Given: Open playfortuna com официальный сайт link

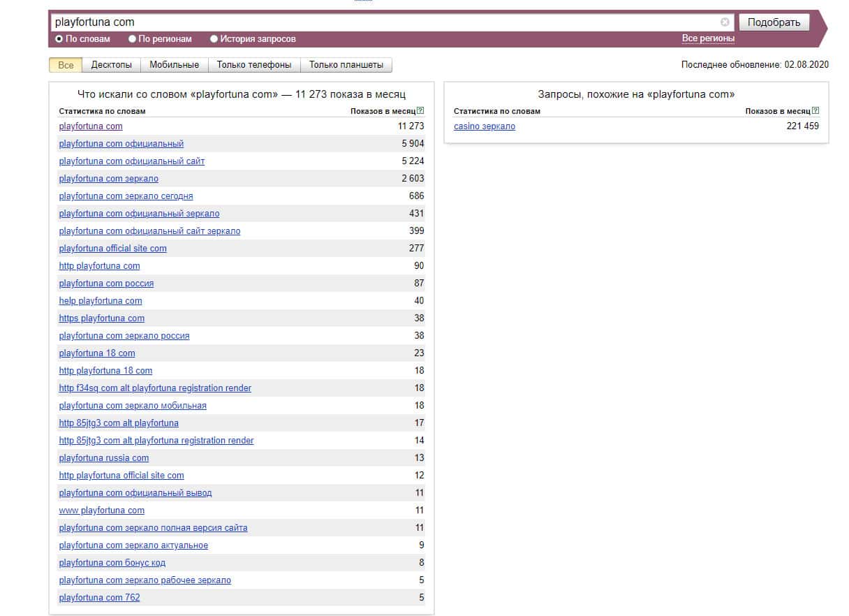Looking at the screenshot, I should pyautogui.click(x=132, y=161).
